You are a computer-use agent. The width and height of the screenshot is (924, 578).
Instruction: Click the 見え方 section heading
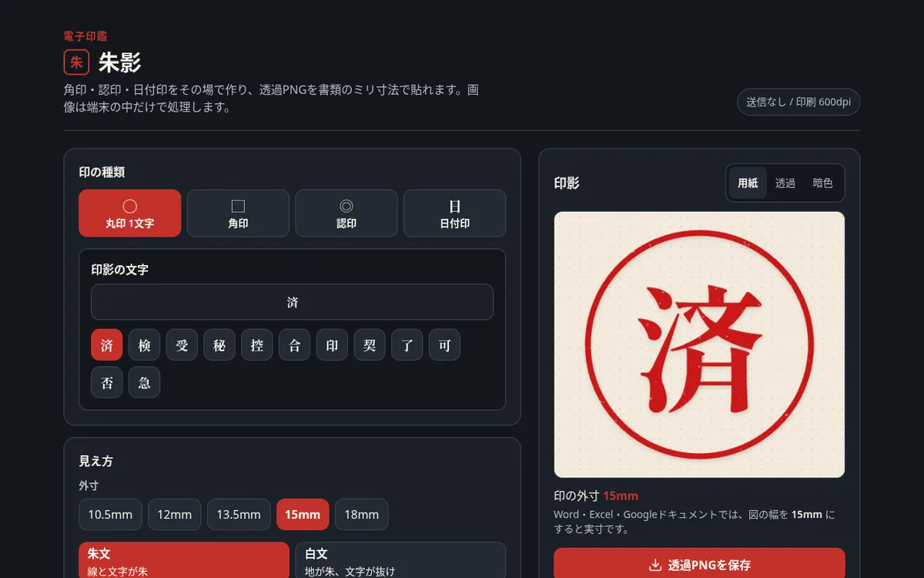coord(96,461)
